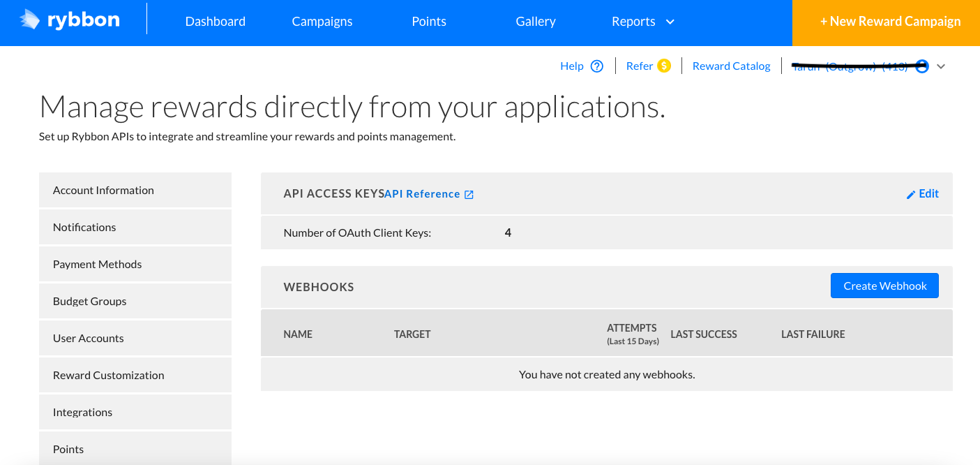This screenshot has width=980, height=465.
Task: Open the API Reference link
Action: tap(423, 194)
